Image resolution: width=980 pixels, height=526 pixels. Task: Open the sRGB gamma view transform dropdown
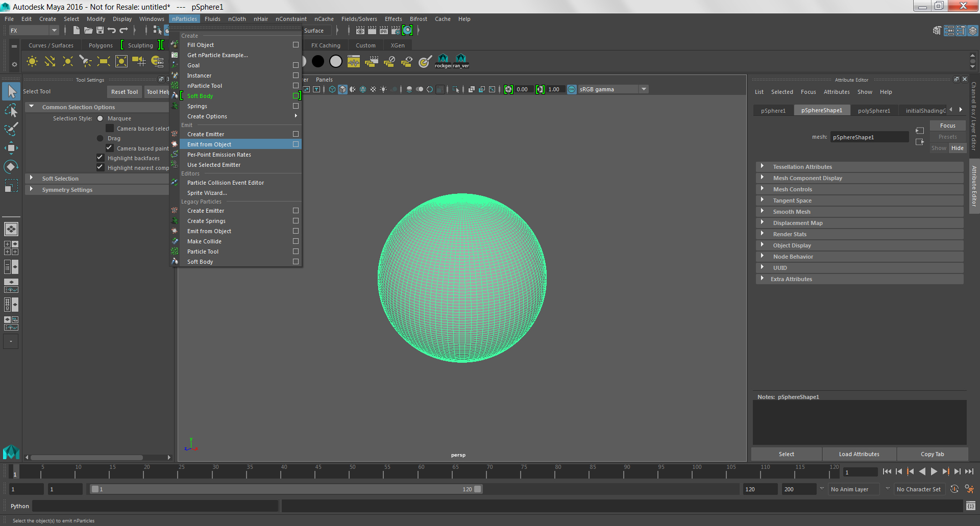click(612, 89)
